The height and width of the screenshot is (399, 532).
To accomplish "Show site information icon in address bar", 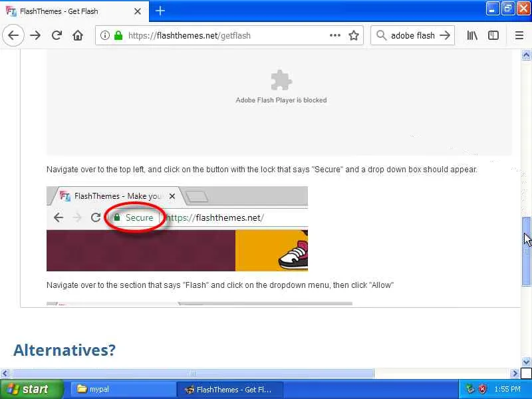I will click(105, 35).
